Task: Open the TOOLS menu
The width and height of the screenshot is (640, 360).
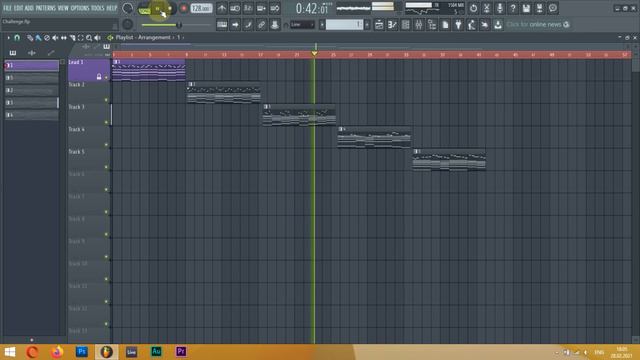Action: pyautogui.click(x=98, y=8)
